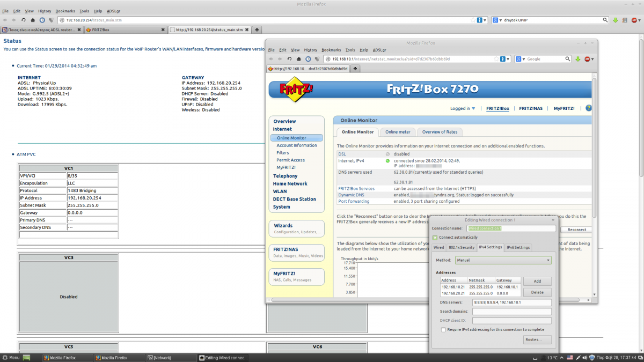
Task: Click the Delete address button
Action: tap(537, 292)
